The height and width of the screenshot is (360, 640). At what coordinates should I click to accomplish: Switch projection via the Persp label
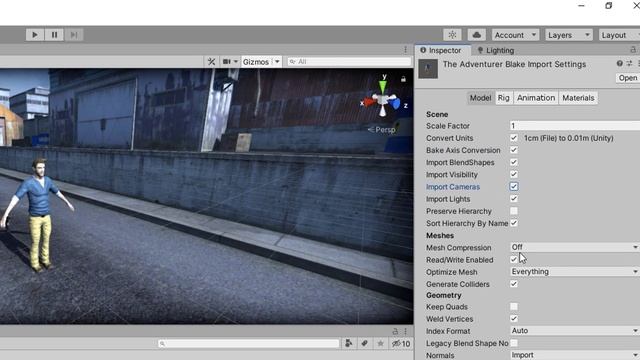[x=382, y=130]
